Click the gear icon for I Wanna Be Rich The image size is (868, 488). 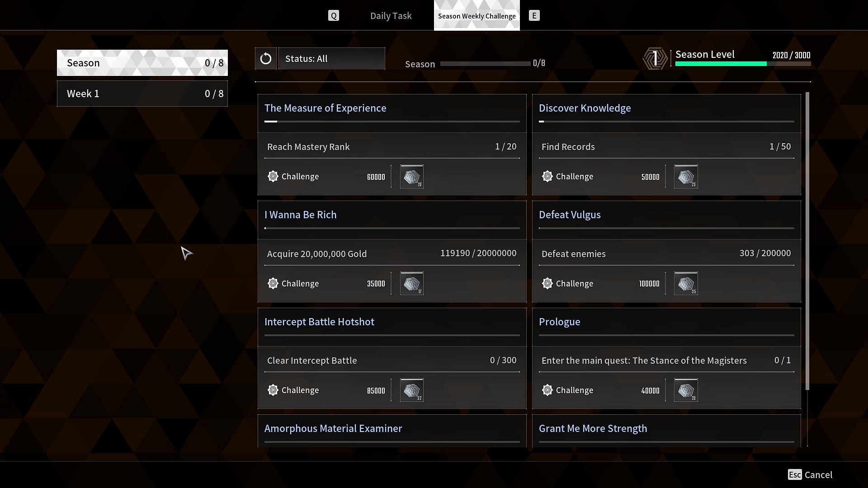click(x=273, y=283)
